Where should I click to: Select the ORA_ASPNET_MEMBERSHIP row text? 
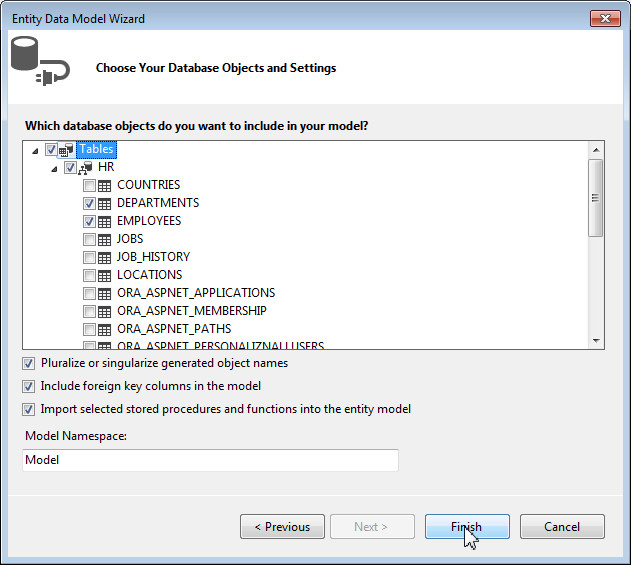click(x=192, y=311)
